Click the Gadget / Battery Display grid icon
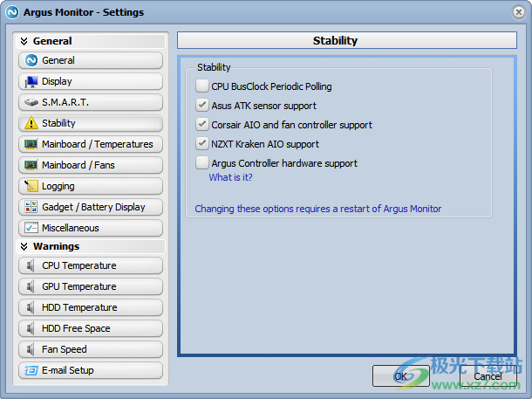Image resolution: width=532 pixels, height=399 pixels. click(31, 207)
